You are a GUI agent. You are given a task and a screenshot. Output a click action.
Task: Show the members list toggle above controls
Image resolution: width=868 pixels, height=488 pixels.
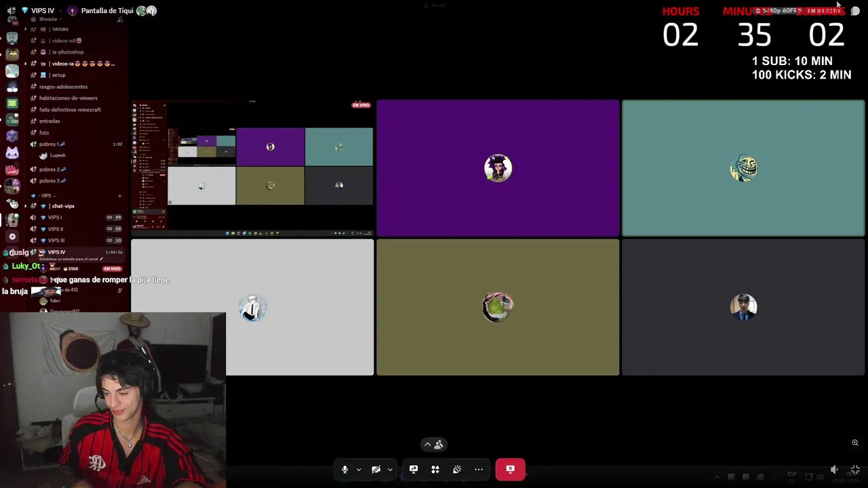click(433, 445)
